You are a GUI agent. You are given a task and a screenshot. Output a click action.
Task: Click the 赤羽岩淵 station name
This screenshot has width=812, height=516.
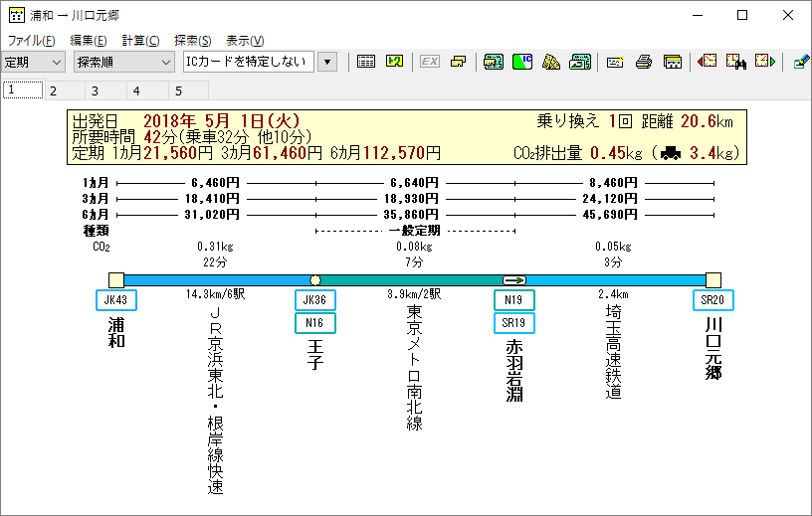click(x=514, y=371)
